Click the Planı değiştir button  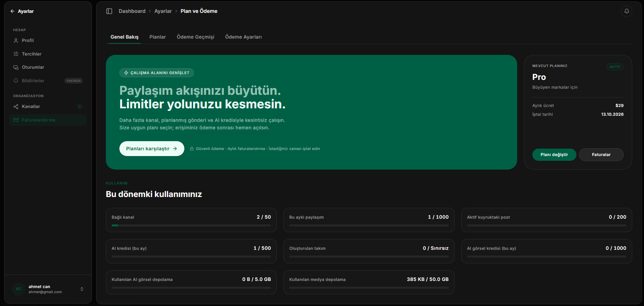tap(554, 155)
